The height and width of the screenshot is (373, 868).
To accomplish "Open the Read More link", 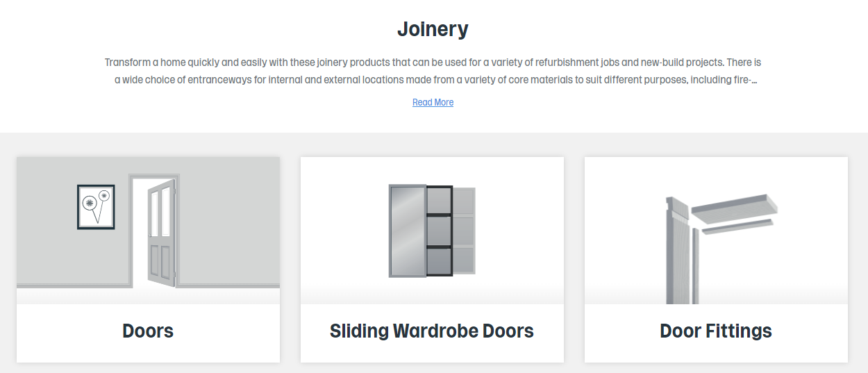I will (x=433, y=102).
